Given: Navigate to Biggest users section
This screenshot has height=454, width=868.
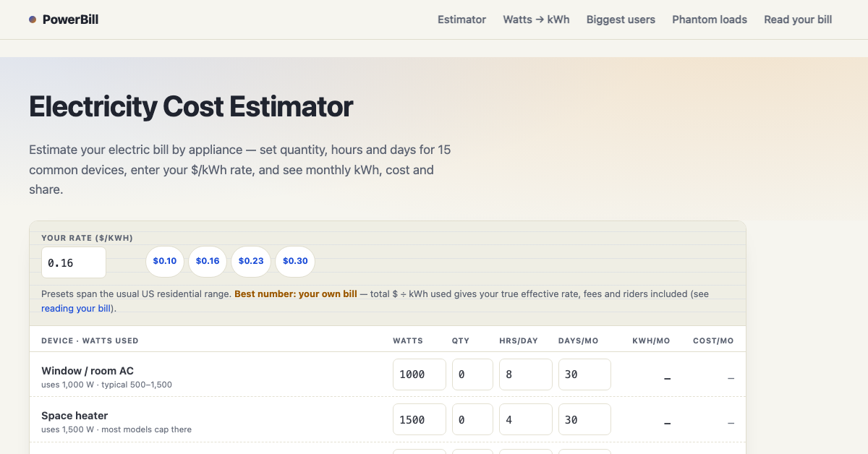Looking at the screenshot, I should point(621,20).
